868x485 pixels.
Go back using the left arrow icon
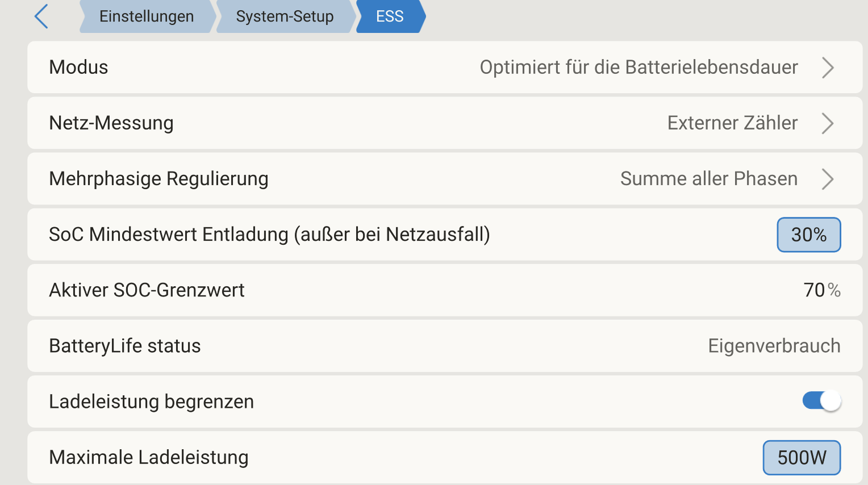pos(41,16)
